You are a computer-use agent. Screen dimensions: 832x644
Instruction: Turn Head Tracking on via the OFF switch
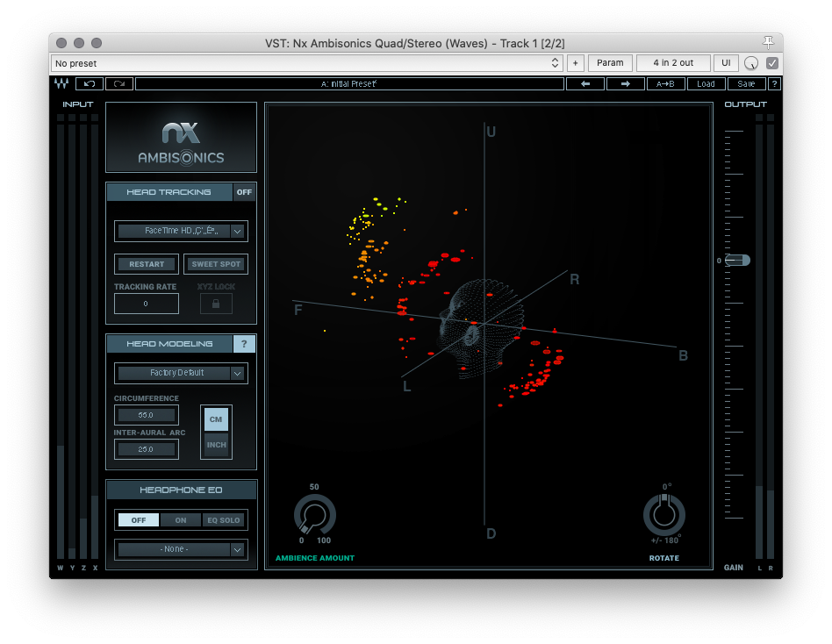(x=244, y=192)
